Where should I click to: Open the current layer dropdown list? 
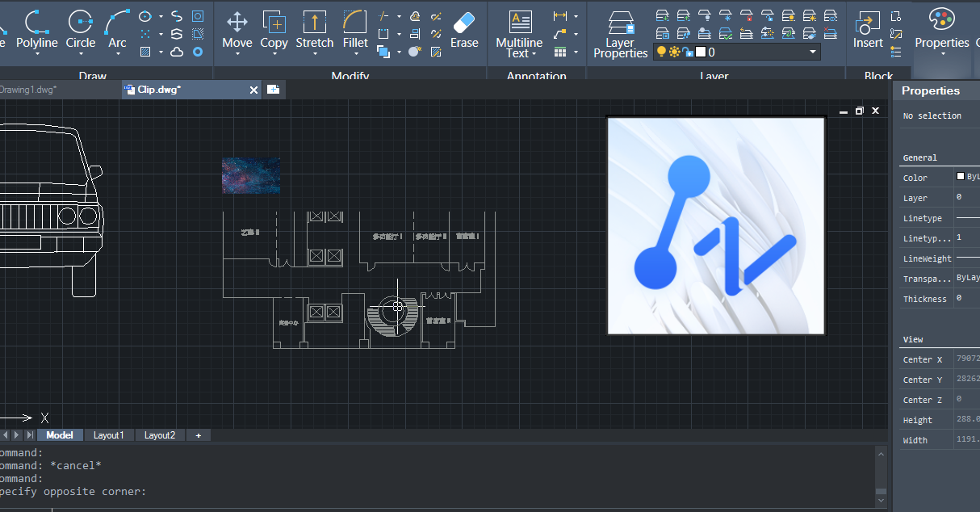coord(813,52)
